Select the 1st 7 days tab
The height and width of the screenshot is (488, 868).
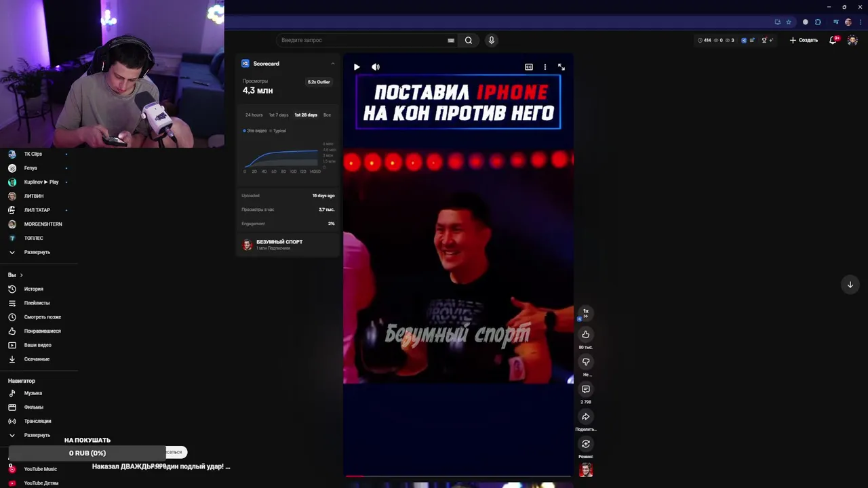(278, 115)
